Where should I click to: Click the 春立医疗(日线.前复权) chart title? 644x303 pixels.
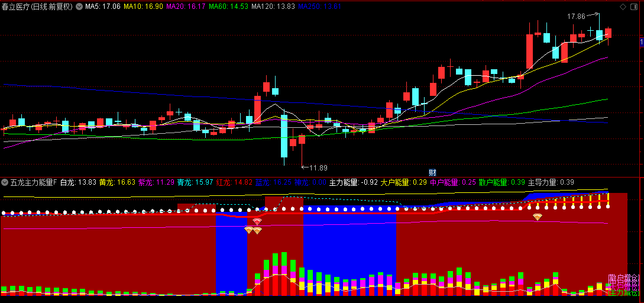[37, 7]
